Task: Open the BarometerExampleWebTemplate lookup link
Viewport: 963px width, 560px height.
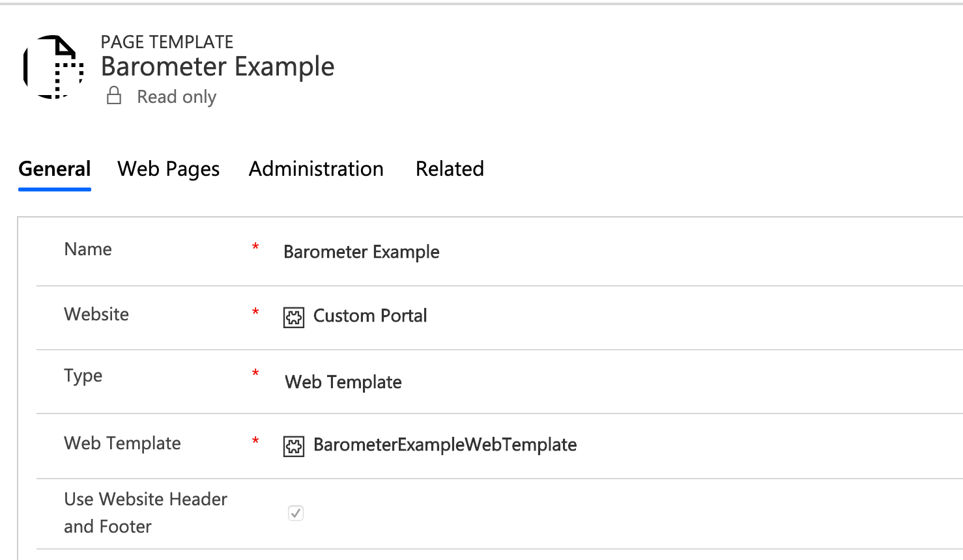Action: pos(445,445)
